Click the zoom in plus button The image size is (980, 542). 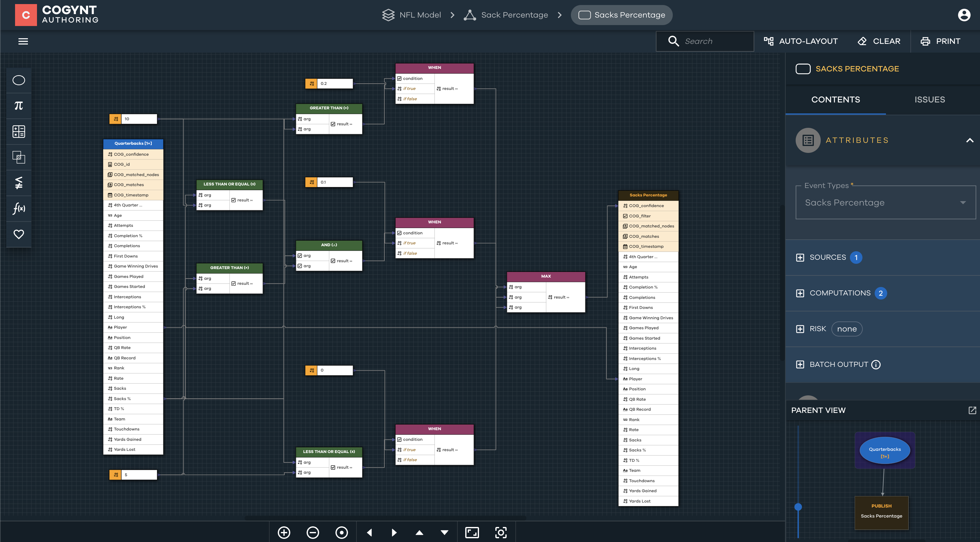point(284,532)
